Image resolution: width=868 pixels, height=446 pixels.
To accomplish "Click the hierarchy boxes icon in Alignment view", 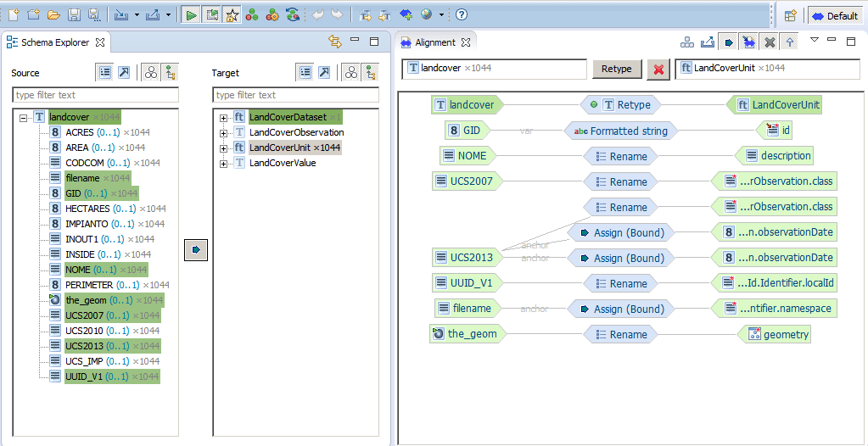I will point(687,42).
